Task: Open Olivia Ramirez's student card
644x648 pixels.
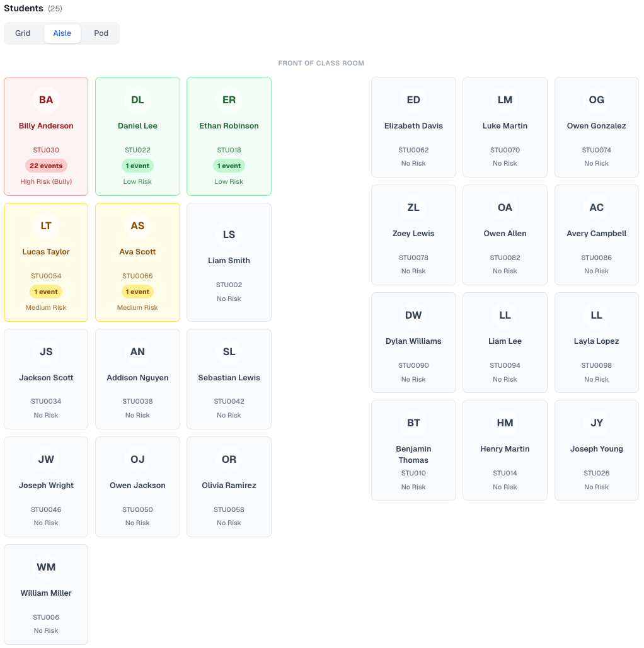Action: (x=229, y=486)
